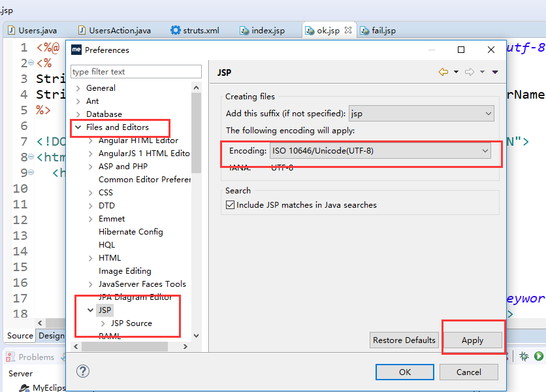Collapse the JSP tree node
This screenshot has height=392, width=546.
point(91,310)
